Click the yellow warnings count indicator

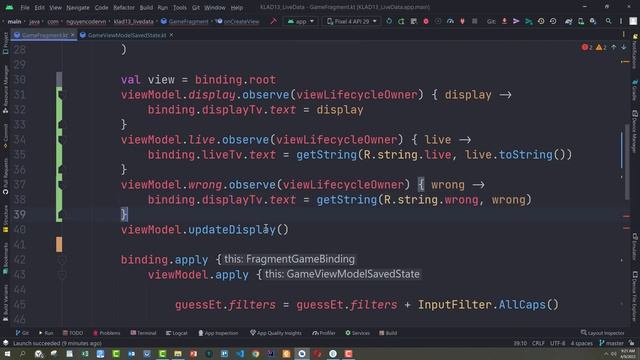coord(601,47)
